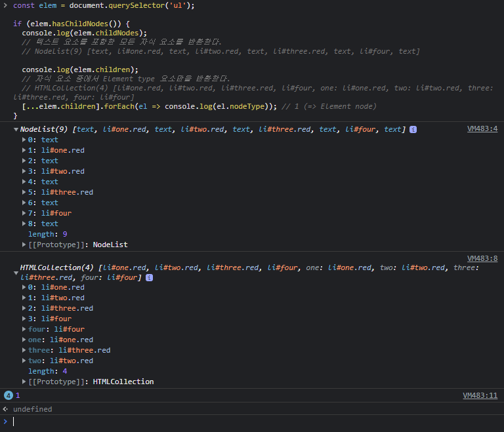Screen dimensions: 504x432
Task: Expand the 'three: li#three.red' property
Action: 24,350
